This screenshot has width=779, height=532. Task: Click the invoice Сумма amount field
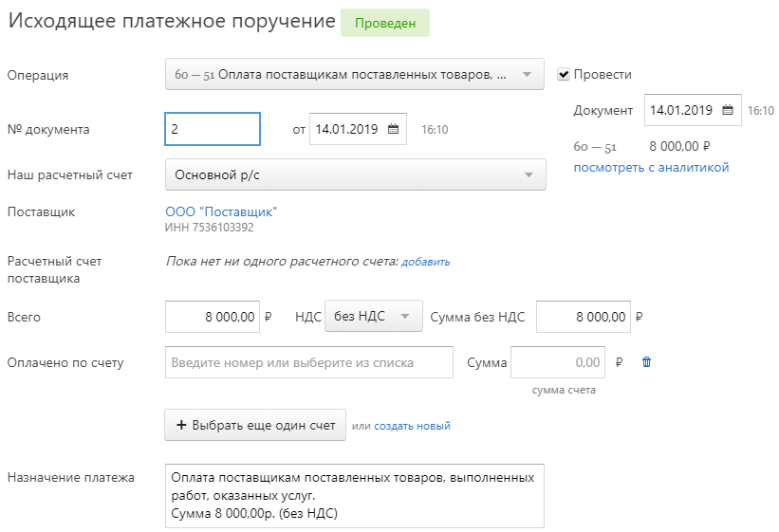557,362
